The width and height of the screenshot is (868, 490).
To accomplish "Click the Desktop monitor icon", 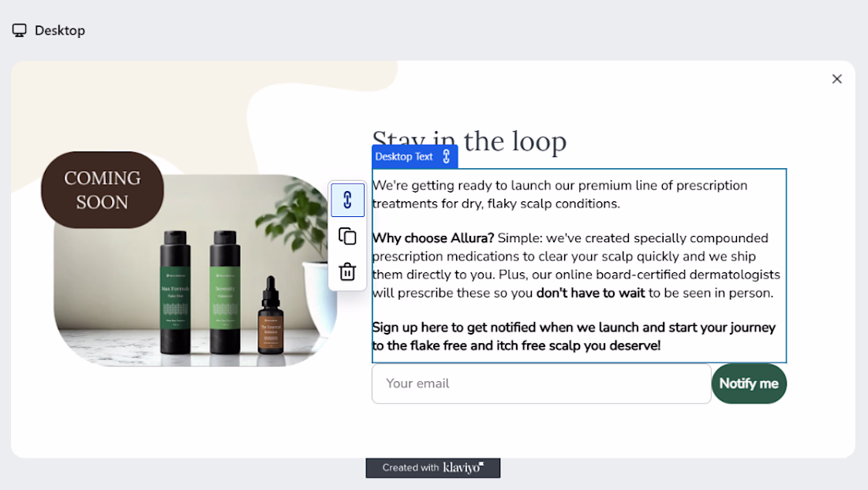I will (x=20, y=31).
